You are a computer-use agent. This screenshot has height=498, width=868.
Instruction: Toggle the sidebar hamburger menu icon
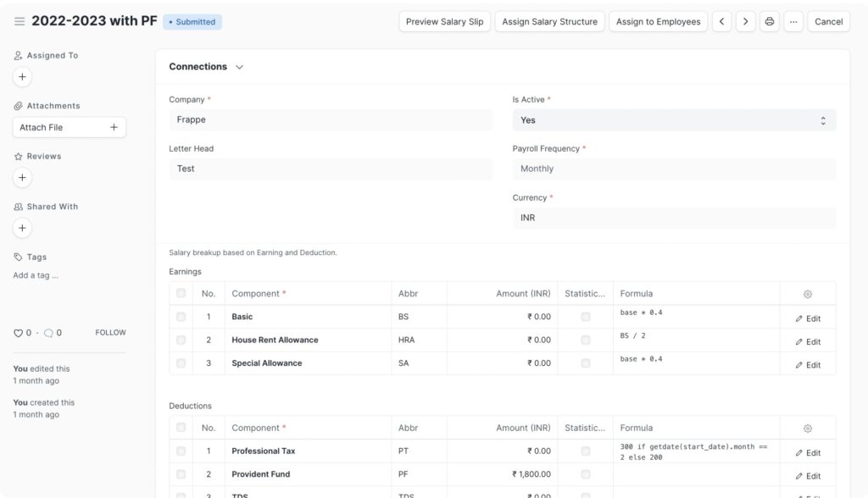[x=19, y=21]
